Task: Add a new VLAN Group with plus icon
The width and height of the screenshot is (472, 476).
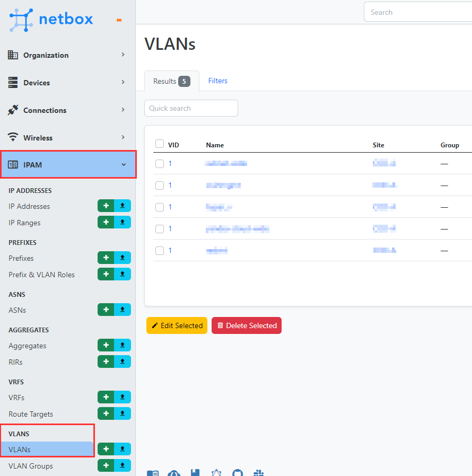Action: 106,465
